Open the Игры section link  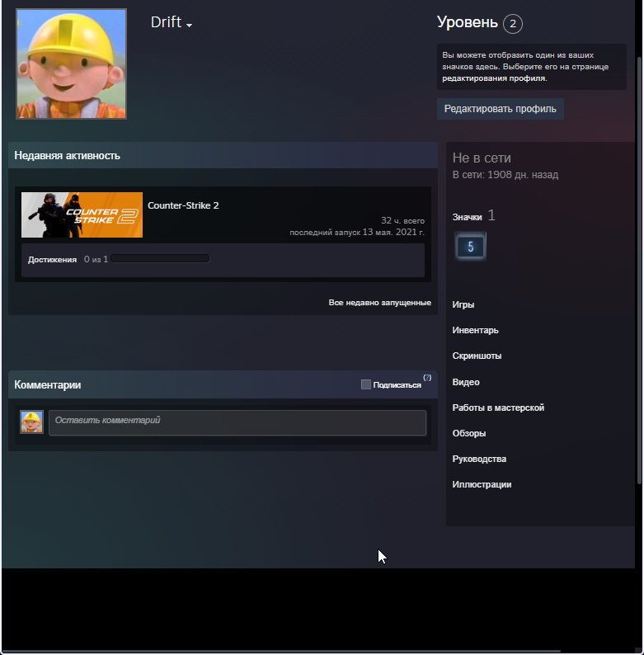[463, 304]
